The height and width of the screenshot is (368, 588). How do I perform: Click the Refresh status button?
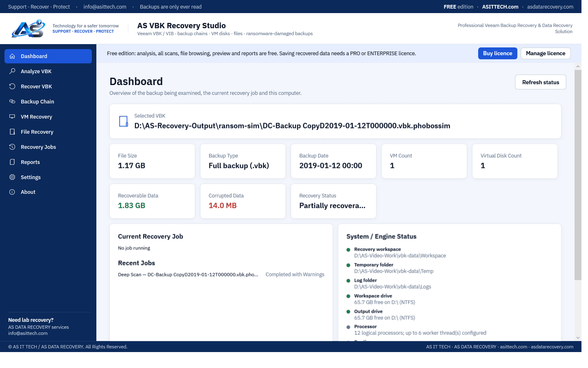[541, 82]
